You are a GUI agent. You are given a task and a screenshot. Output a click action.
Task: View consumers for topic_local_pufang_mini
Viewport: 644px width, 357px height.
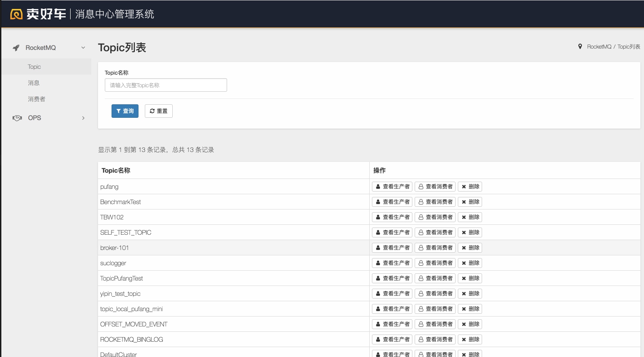435,309
